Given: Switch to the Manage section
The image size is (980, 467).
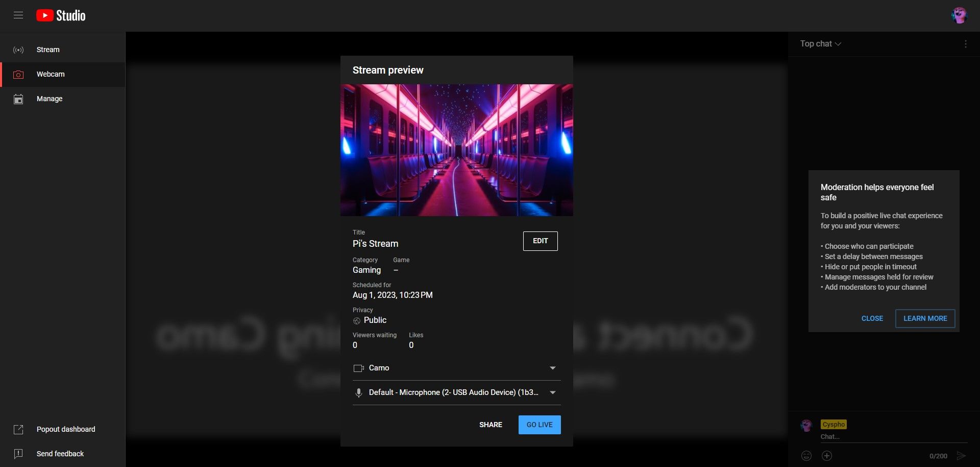Looking at the screenshot, I should 50,99.
